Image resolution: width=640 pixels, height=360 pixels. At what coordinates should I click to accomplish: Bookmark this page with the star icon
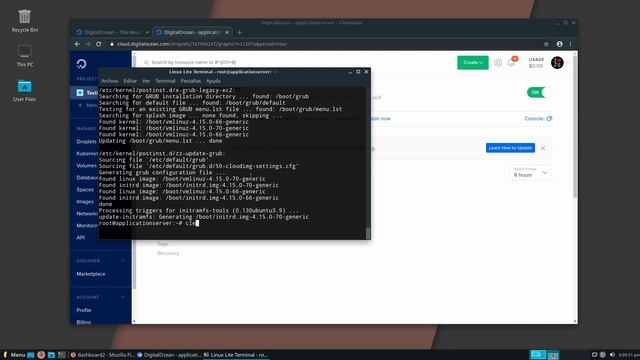click(546, 44)
